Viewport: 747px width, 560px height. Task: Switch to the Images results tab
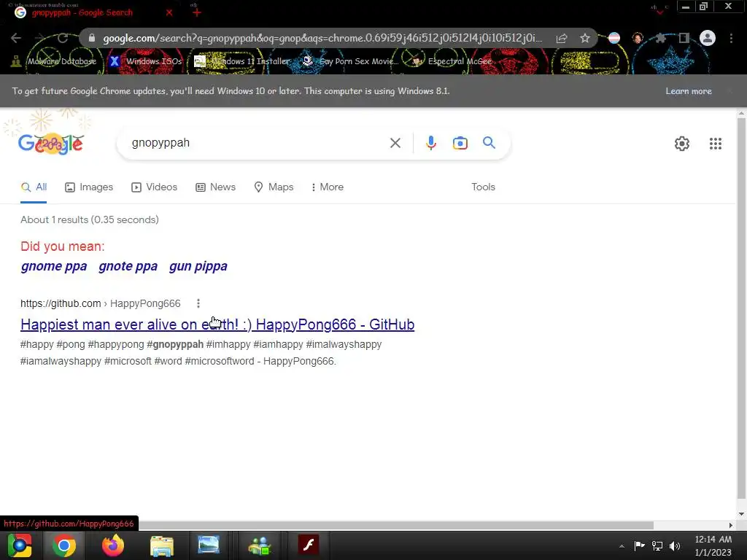pyautogui.click(x=89, y=187)
